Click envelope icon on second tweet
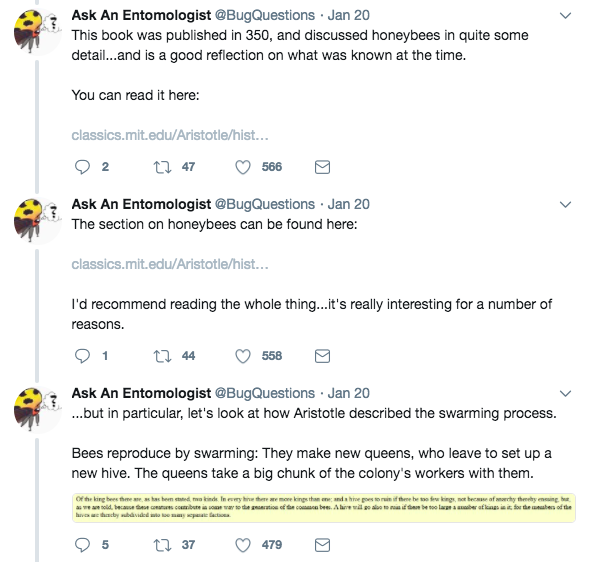The width and height of the screenshot is (605, 562). pos(322,355)
